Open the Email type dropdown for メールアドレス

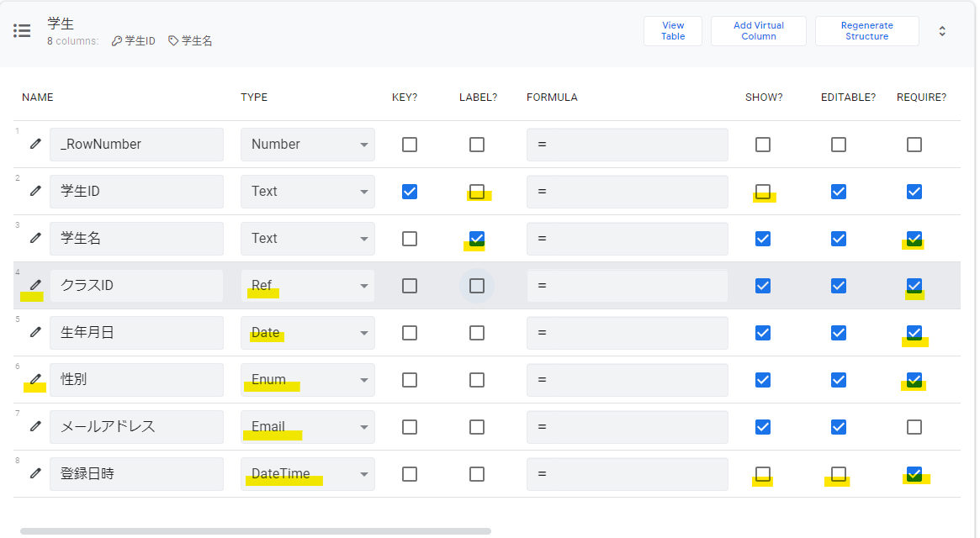click(x=308, y=427)
